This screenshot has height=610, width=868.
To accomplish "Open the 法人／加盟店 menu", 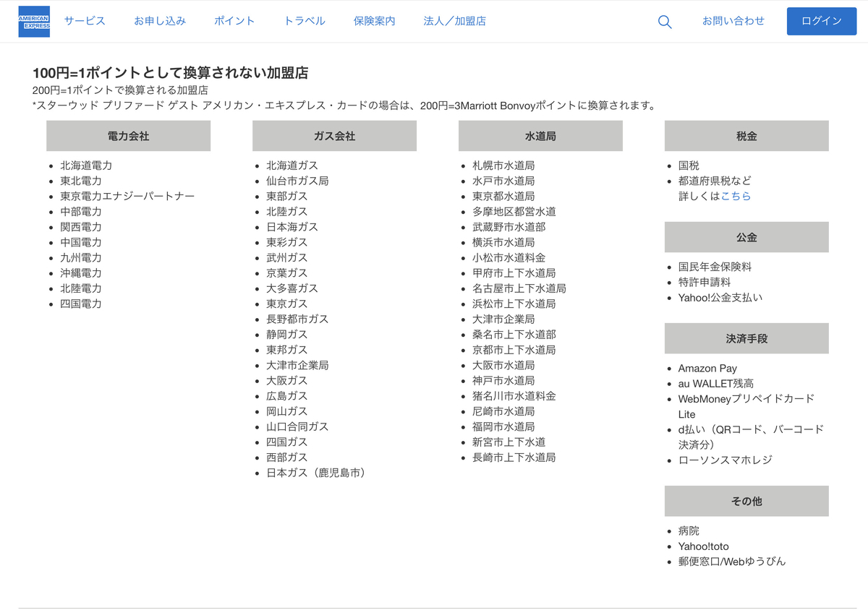I will 455,21.
